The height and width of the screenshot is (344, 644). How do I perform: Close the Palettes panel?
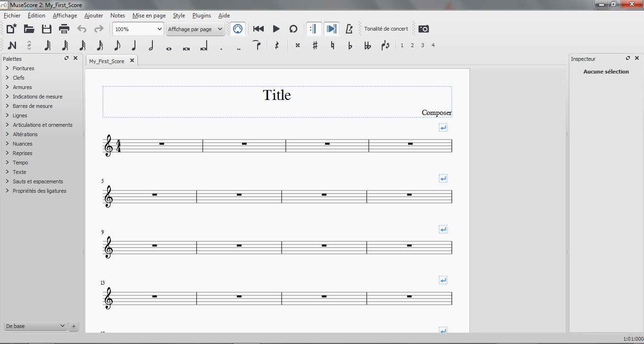point(75,58)
